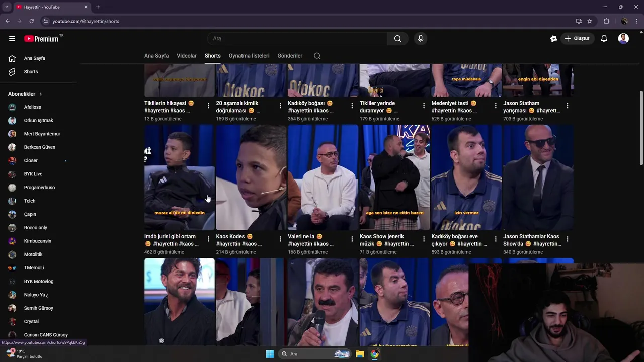Start voice search with microphone

click(421, 39)
